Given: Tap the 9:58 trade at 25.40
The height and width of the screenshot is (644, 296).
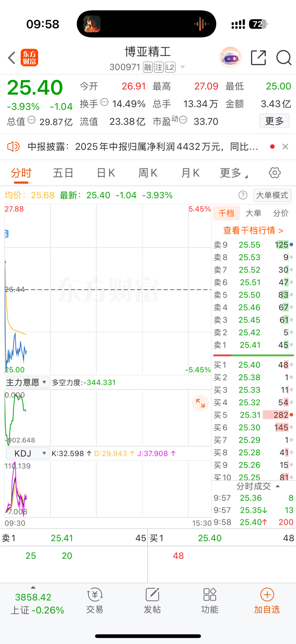Looking at the screenshot, I should (x=253, y=522).
